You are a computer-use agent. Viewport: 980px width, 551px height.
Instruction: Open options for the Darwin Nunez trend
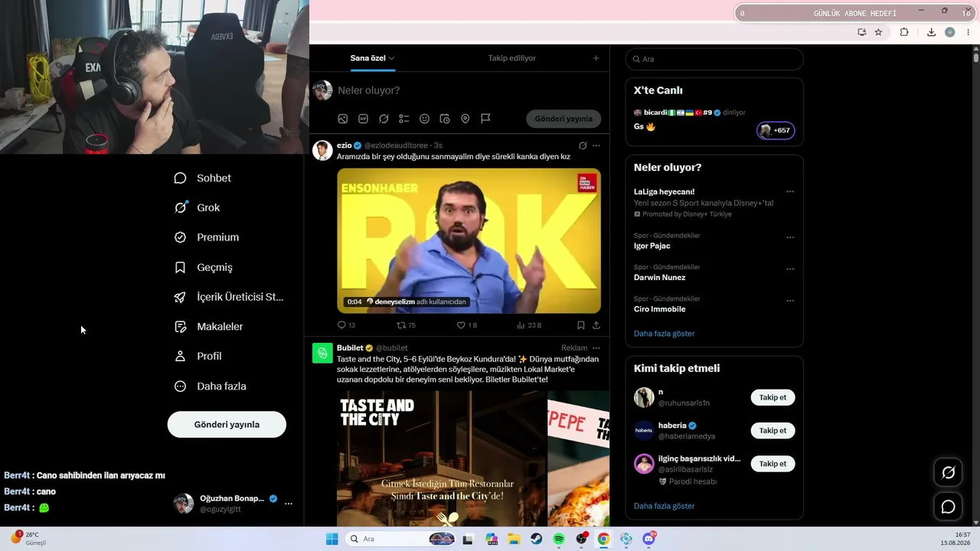pyautogui.click(x=790, y=269)
